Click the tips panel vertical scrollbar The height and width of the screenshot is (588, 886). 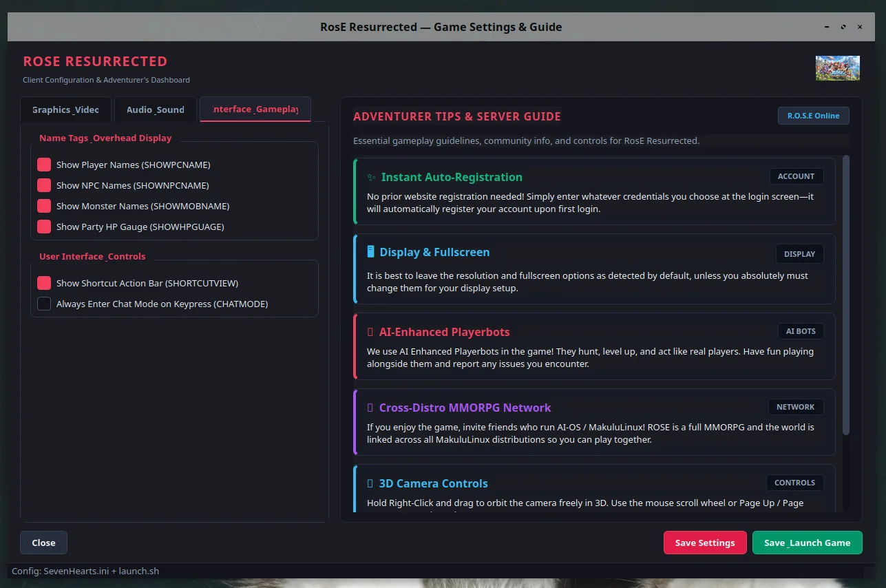846,295
